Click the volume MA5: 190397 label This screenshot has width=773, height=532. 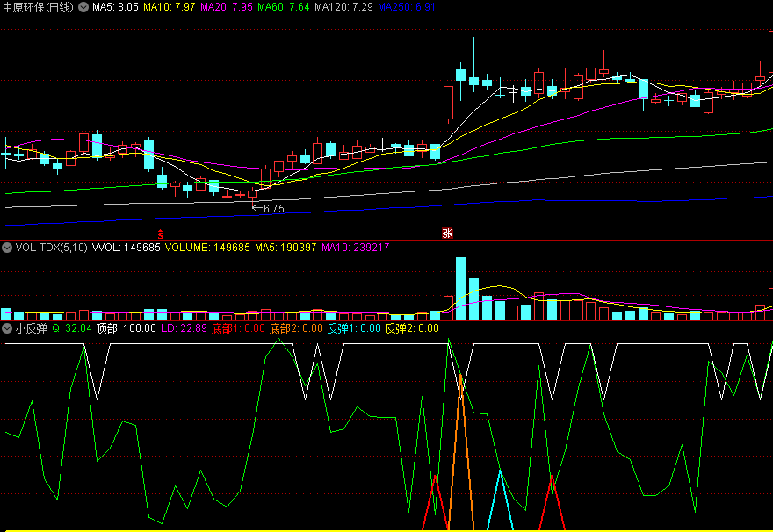[x=285, y=248]
